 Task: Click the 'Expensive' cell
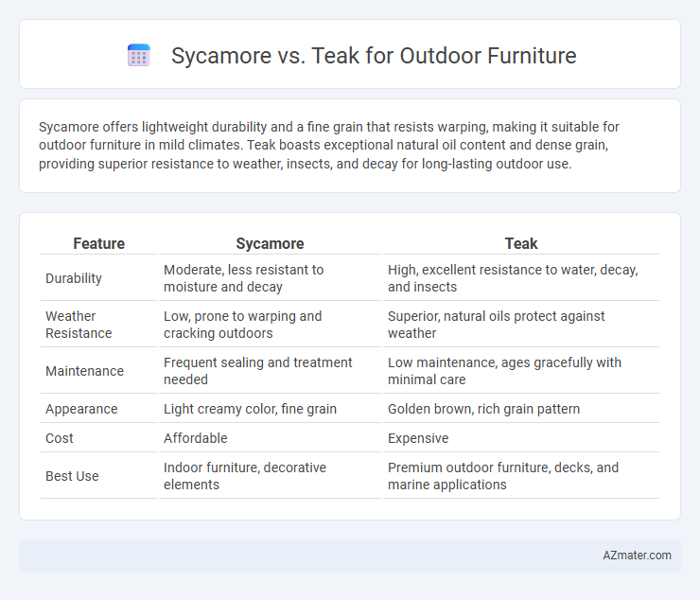pos(521,438)
